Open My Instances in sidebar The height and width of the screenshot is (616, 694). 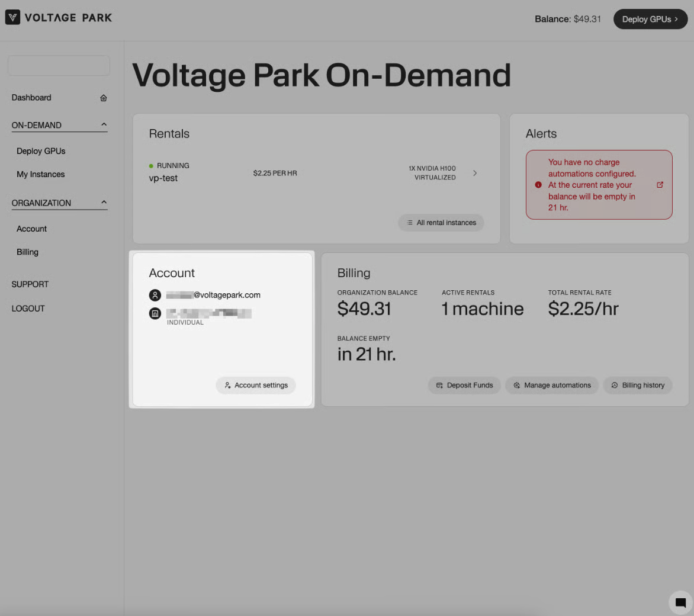coord(41,174)
